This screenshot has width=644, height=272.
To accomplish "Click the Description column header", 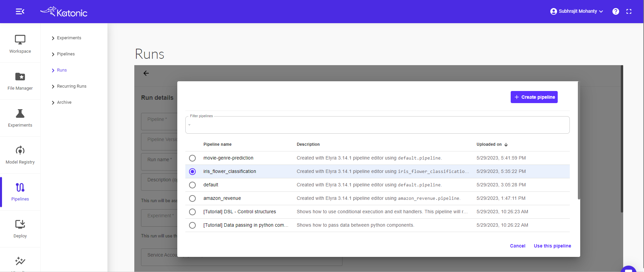I will (308, 144).
